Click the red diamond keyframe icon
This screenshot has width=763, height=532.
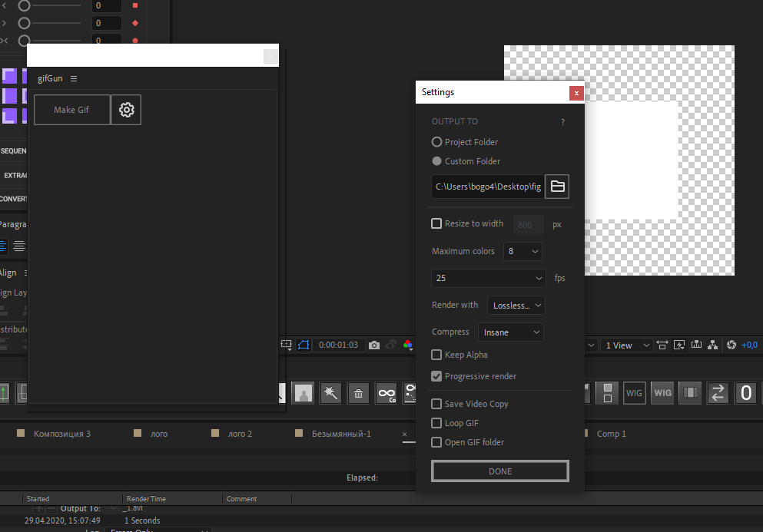pos(135,23)
